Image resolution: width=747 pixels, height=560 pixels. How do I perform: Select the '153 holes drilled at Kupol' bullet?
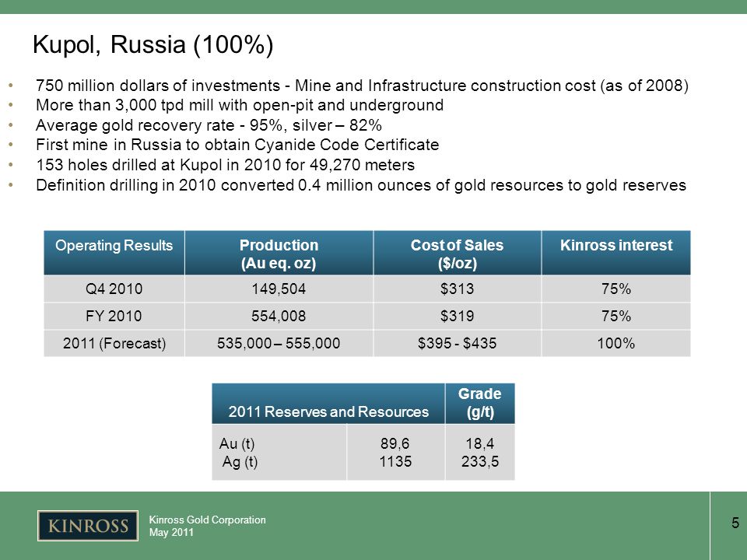click(x=226, y=165)
